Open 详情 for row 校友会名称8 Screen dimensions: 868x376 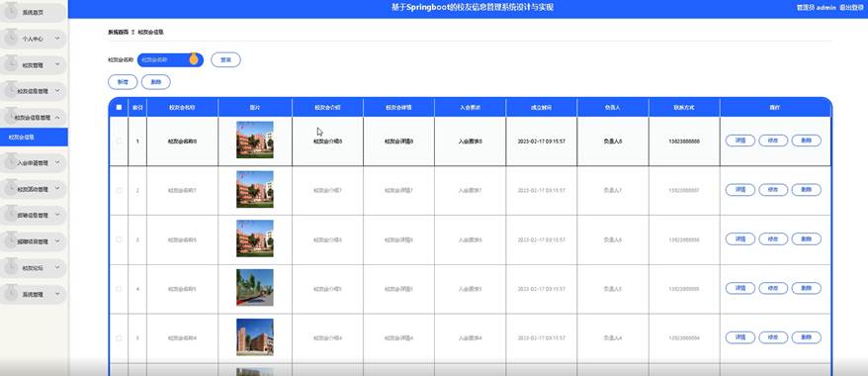tap(740, 141)
